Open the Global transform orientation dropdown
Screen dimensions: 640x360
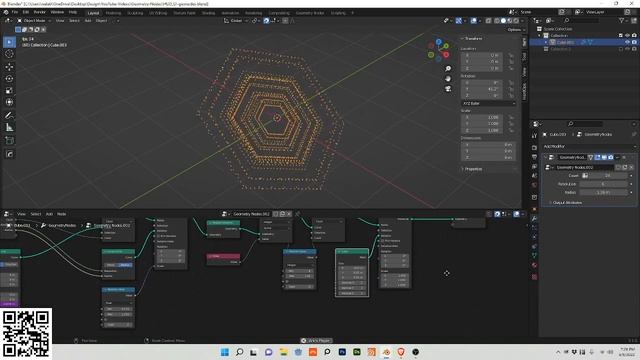(x=235, y=20)
